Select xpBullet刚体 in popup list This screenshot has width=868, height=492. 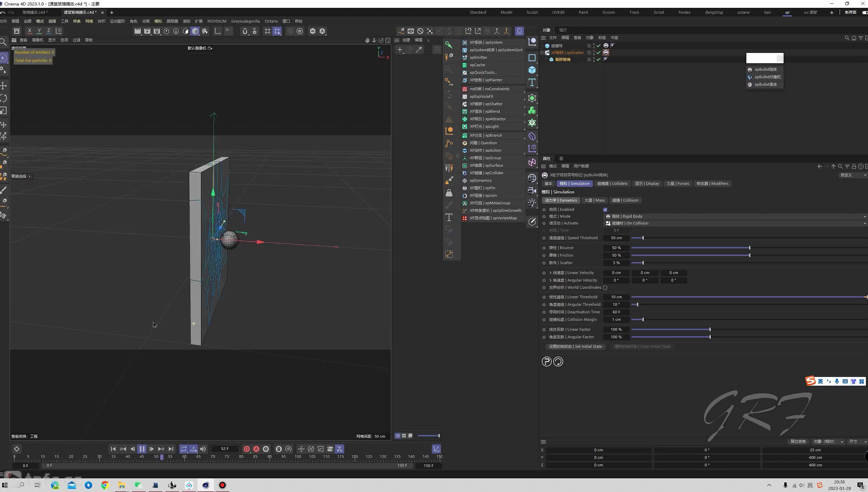(x=765, y=69)
